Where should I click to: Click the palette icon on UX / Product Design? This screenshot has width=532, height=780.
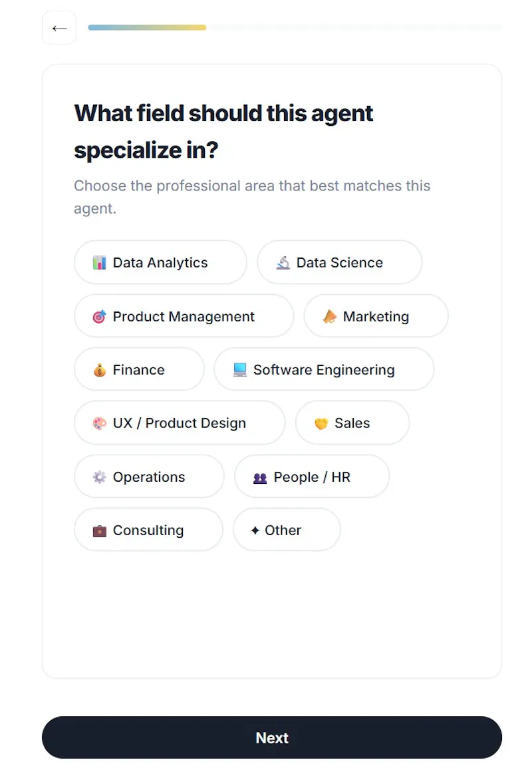pos(100,423)
